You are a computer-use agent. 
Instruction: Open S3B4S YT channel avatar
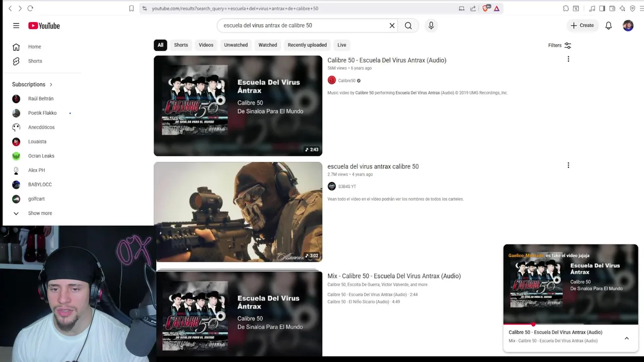[332, 187]
